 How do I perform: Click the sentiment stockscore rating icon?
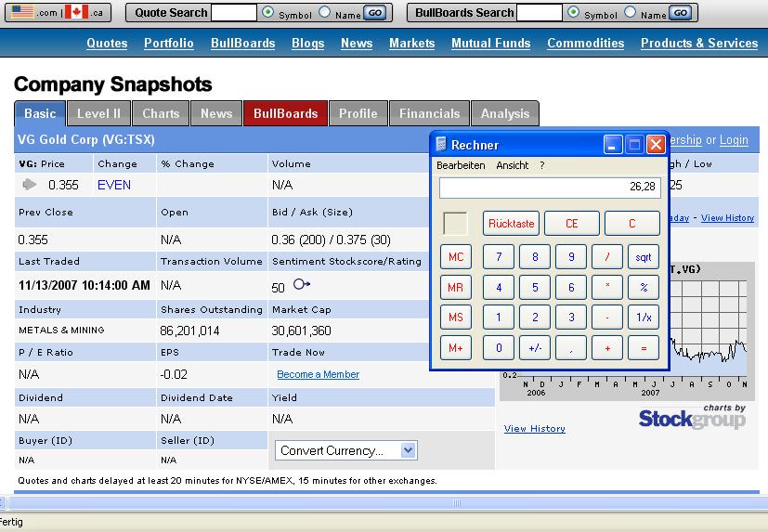pos(302,284)
